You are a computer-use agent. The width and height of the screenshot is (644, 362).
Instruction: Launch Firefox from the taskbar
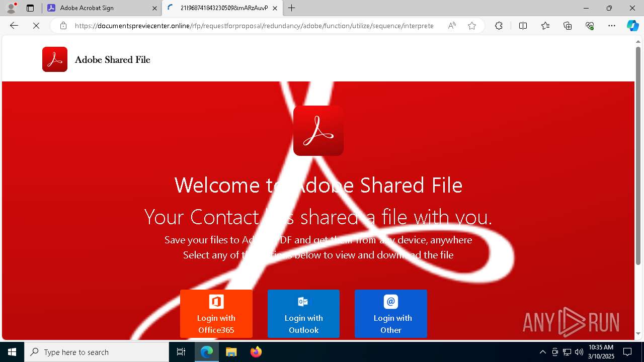(x=256, y=352)
